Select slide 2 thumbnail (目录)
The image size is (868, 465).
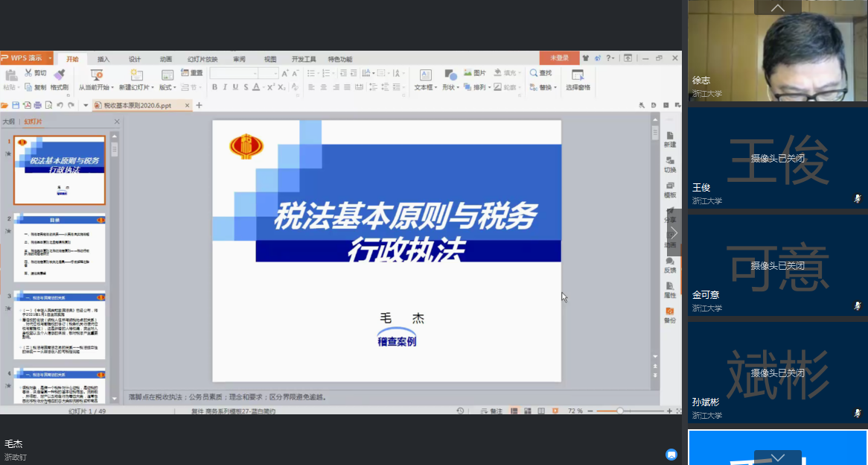coord(60,247)
